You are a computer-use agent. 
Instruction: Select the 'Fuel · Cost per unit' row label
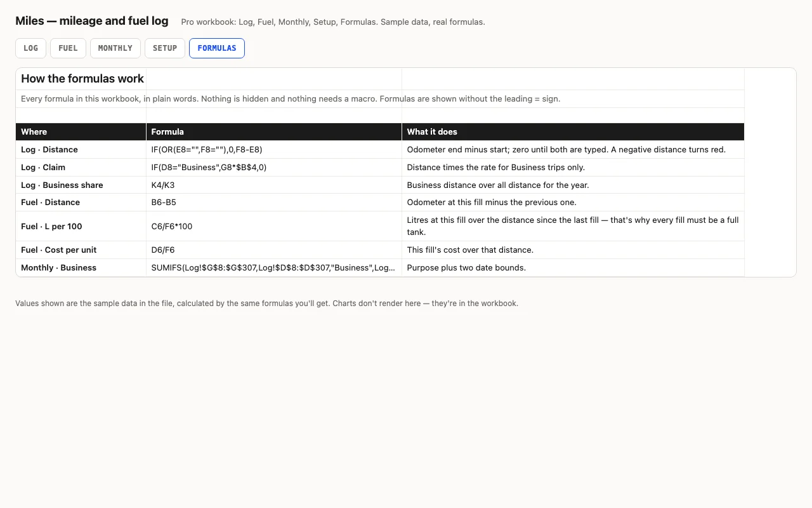point(81,250)
